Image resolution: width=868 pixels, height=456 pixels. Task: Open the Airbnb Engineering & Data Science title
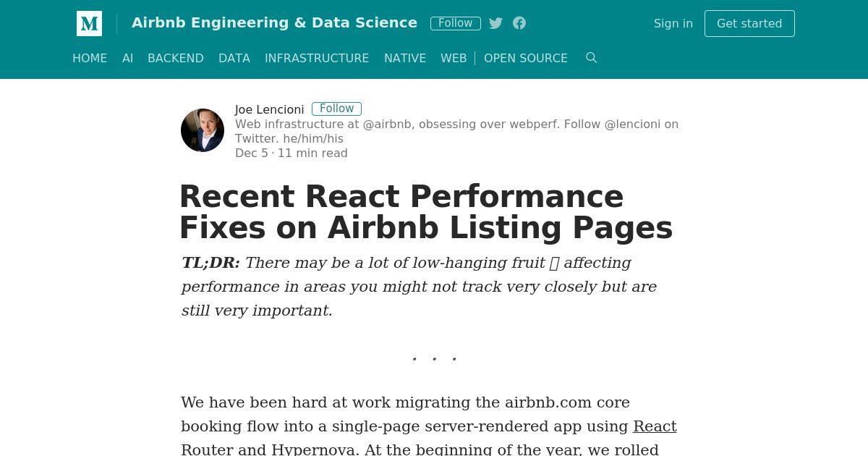tap(274, 22)
